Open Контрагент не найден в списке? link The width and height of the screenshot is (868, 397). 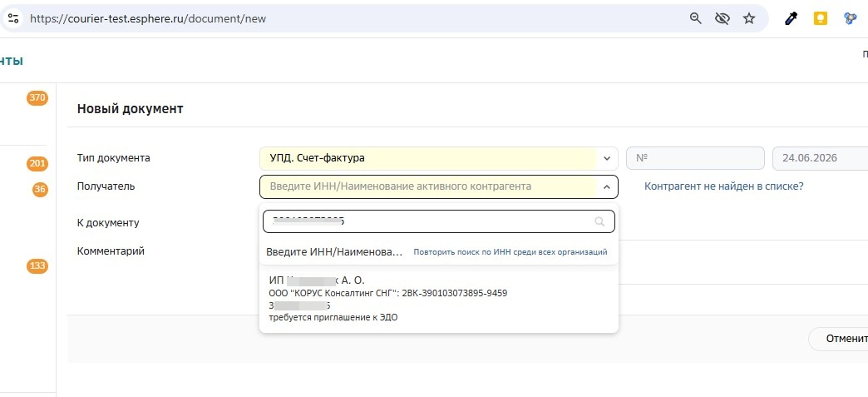click(723, 186)
